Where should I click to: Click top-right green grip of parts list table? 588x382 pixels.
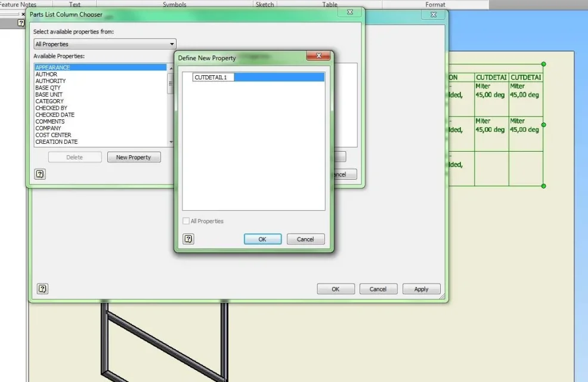[x=543, y=64]
